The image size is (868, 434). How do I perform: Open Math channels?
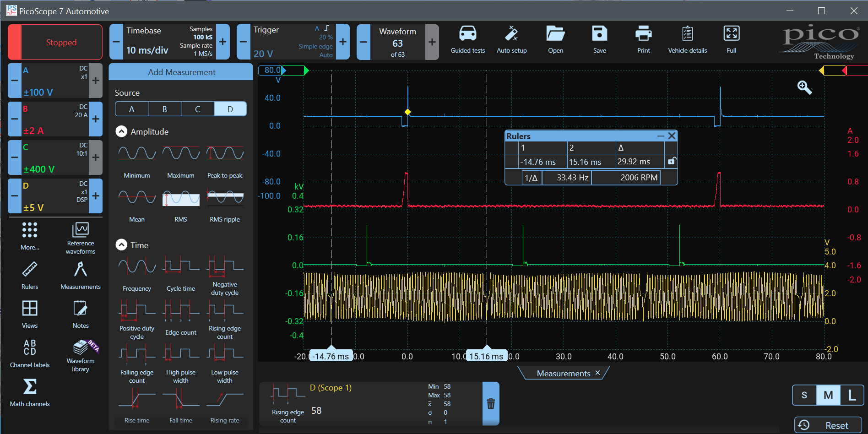point(30,392)
